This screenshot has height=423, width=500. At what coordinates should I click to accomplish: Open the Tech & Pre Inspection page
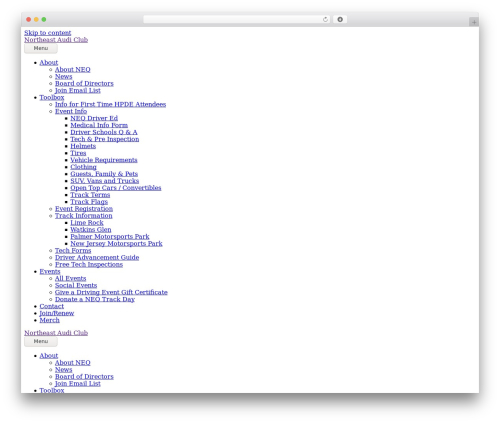pyautogui.click(x=105, y=139)
